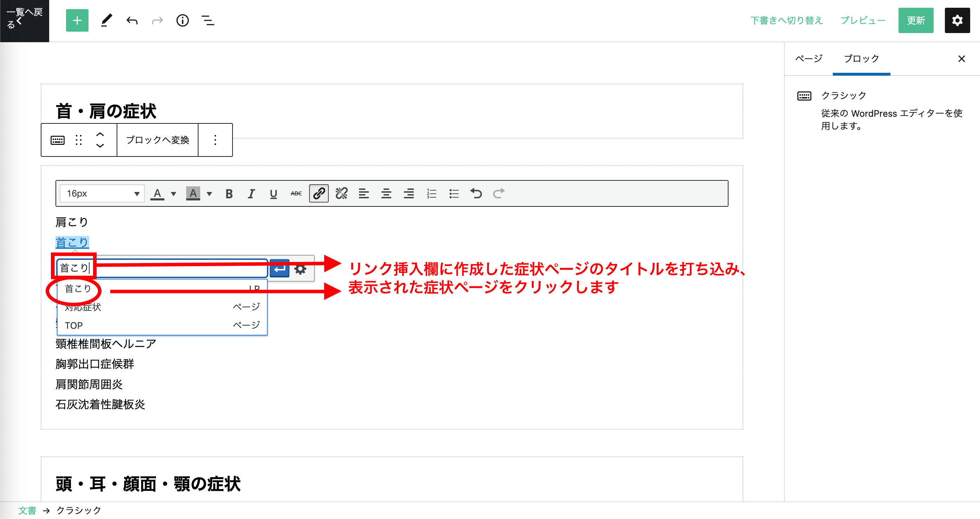
Task: Click the 更新 update button
Action: point(915,20)
